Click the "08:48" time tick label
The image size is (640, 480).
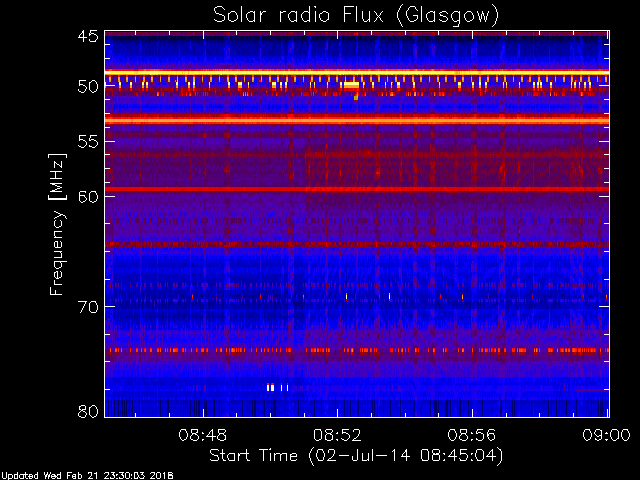click(202, 435)
